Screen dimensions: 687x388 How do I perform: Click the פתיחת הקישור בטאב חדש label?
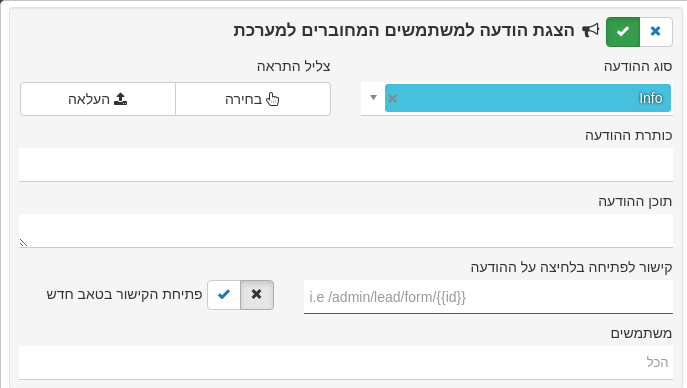[124, 294]
